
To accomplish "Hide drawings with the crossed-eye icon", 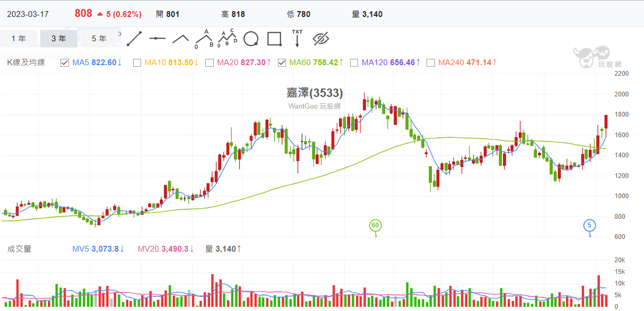I will pyautogui.click(x=321, y=39).
